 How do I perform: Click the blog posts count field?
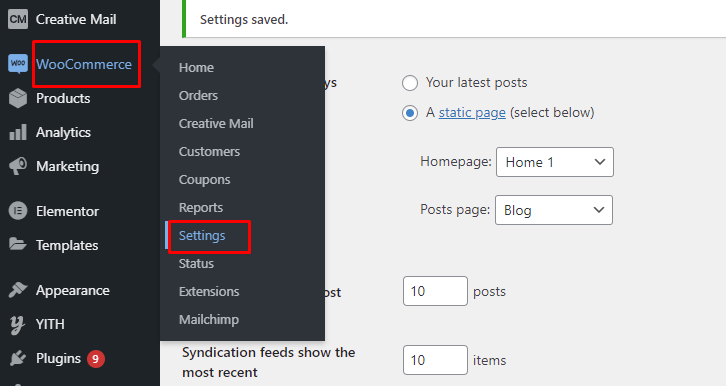(435, 291)
